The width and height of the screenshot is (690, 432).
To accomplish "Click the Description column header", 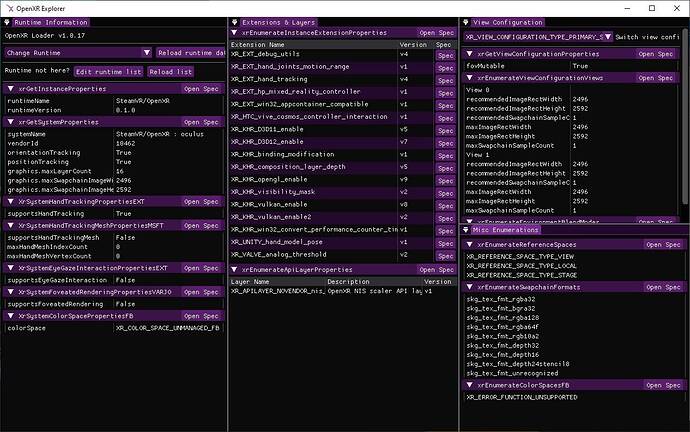I will click(374, 282).
